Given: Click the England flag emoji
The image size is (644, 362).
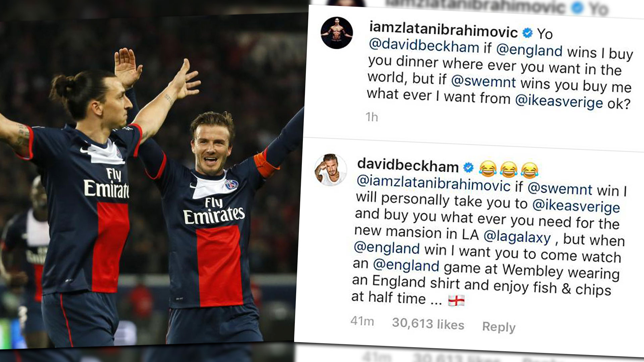Looking at the screenshot, I should (456, 301).
